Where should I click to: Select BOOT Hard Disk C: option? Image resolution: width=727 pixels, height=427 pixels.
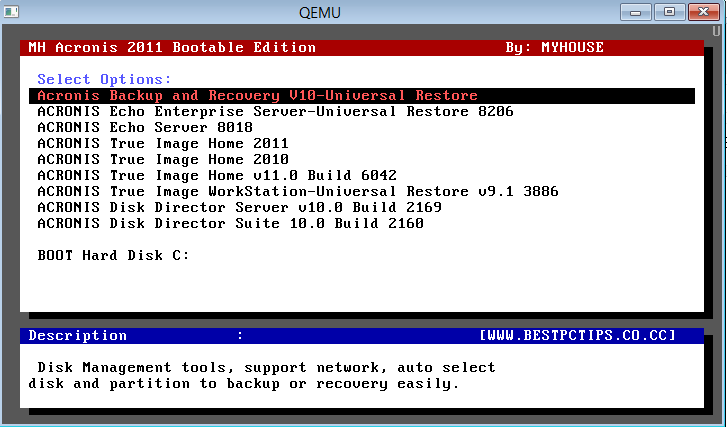[113, 255]
